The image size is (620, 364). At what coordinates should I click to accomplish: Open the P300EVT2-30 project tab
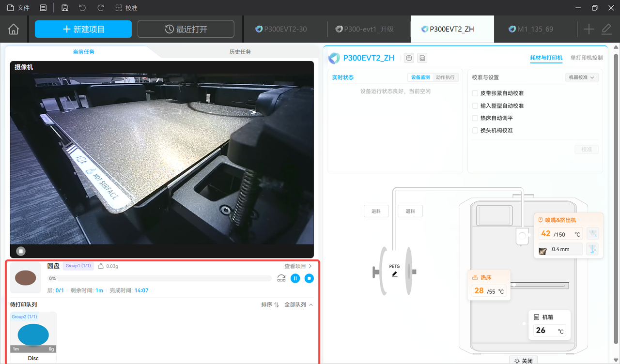285,29
